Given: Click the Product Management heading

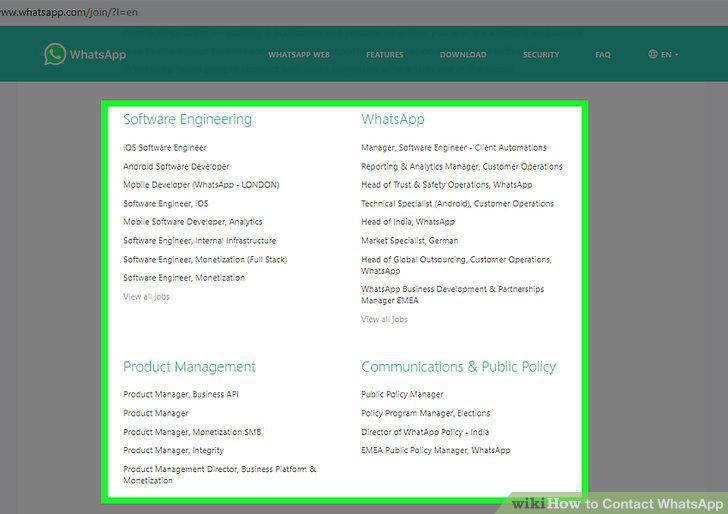Looking at the screenshot, I should tap(189, 367).
